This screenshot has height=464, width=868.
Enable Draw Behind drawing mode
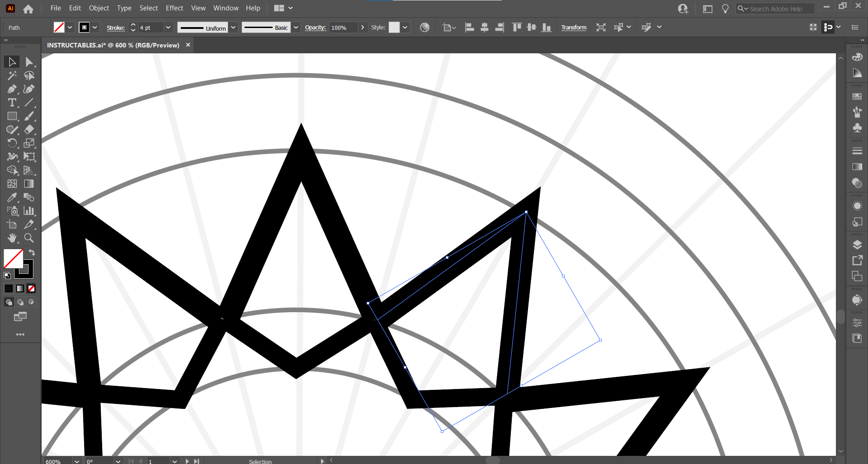[x=20, y=302]
